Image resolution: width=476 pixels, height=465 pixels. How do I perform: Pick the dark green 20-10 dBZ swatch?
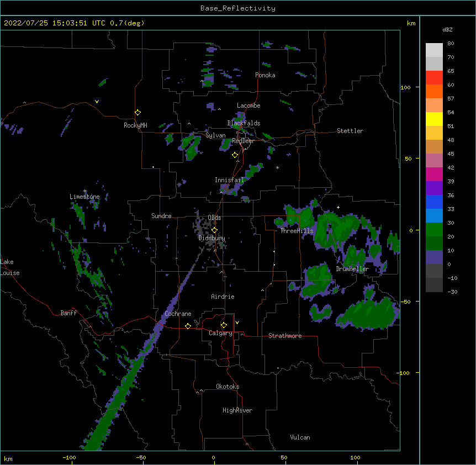coord(434,244)
